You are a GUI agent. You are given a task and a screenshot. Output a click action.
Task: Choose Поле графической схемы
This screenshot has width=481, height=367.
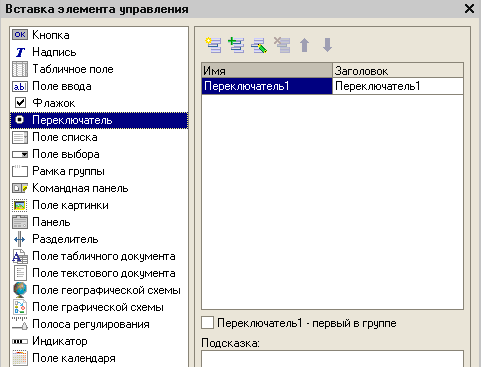pyautogui.click(x=99, y=307)
